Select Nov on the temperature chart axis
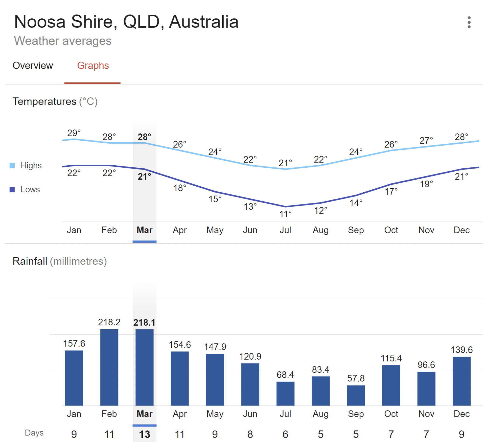This screenshot has height=448, width=492. 426,230
